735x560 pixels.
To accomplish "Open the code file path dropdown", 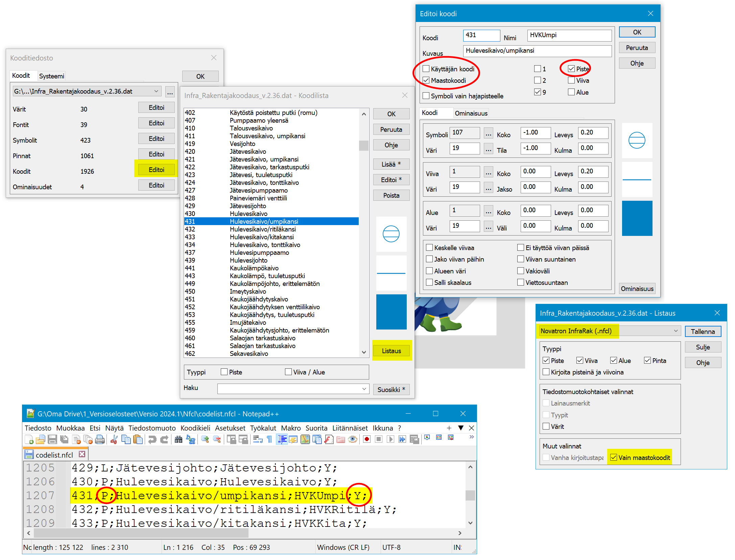I will click(156, 91).
